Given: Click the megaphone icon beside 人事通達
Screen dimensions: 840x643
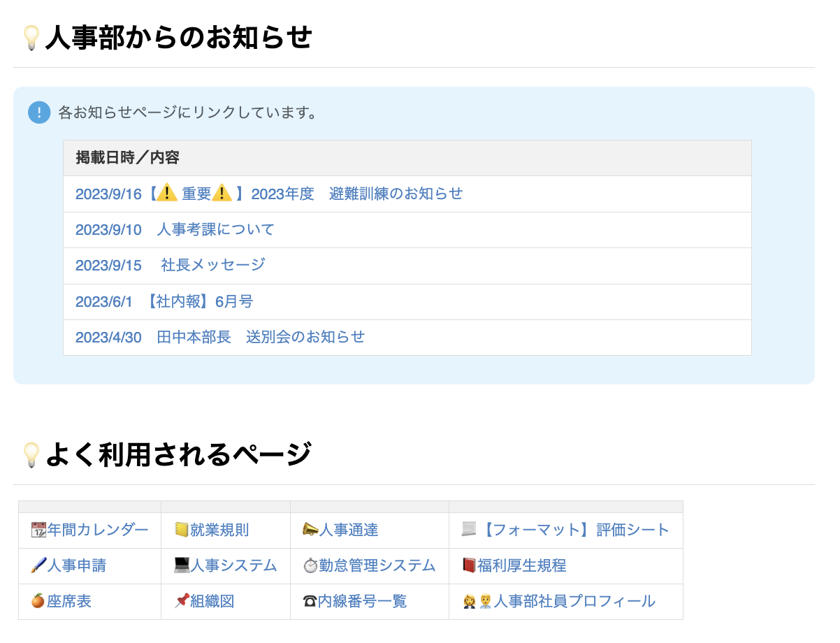Looking at the screenshot, I should (x=310, y=530).
